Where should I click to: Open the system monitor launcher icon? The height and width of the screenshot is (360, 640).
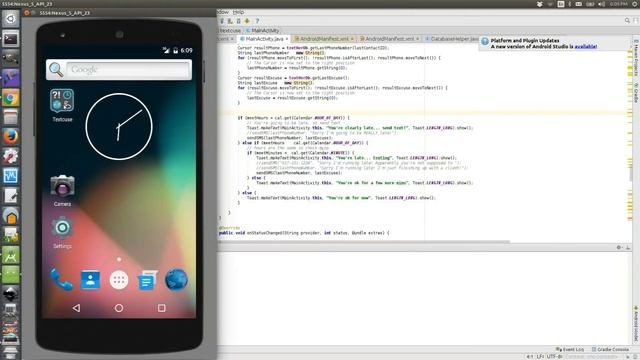(11, 176)
